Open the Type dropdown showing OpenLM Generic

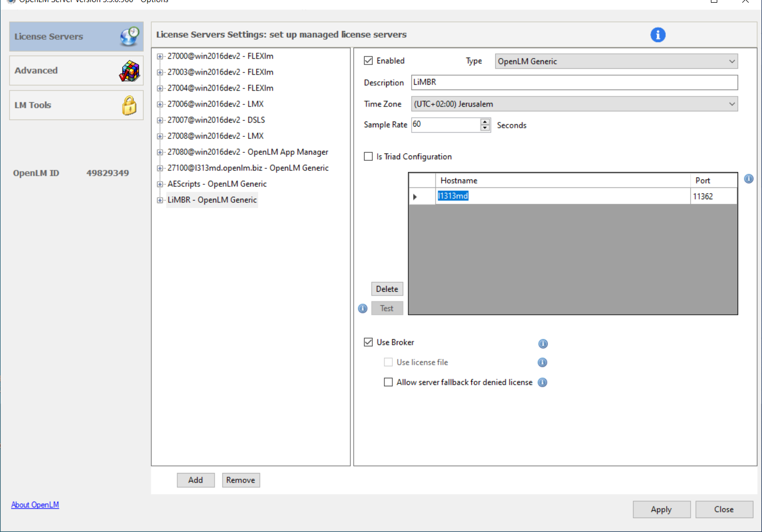pyautogui.click(x=616, y=61)
